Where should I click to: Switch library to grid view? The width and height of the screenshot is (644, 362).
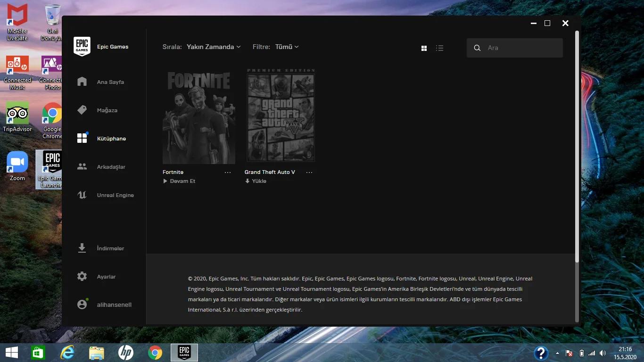tap(424, 48)
